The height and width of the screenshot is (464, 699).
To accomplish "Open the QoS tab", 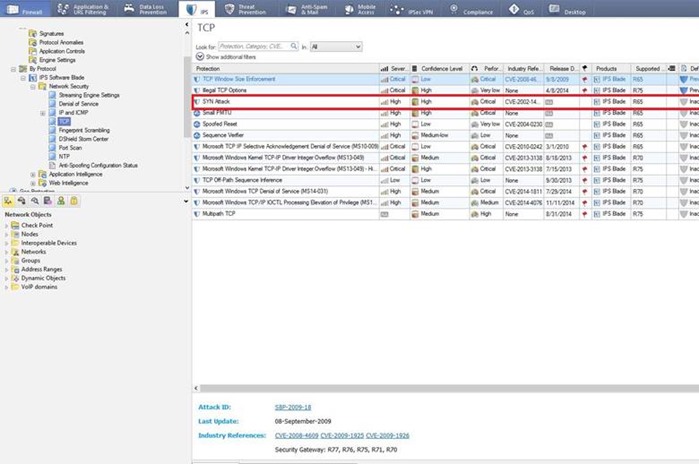I will point(522,9).
